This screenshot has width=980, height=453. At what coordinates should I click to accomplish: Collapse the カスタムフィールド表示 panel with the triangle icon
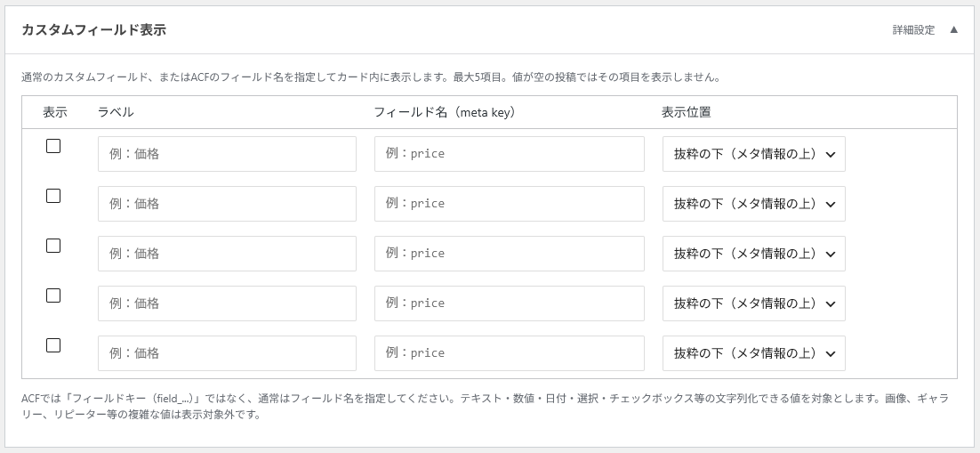(953, 29)
